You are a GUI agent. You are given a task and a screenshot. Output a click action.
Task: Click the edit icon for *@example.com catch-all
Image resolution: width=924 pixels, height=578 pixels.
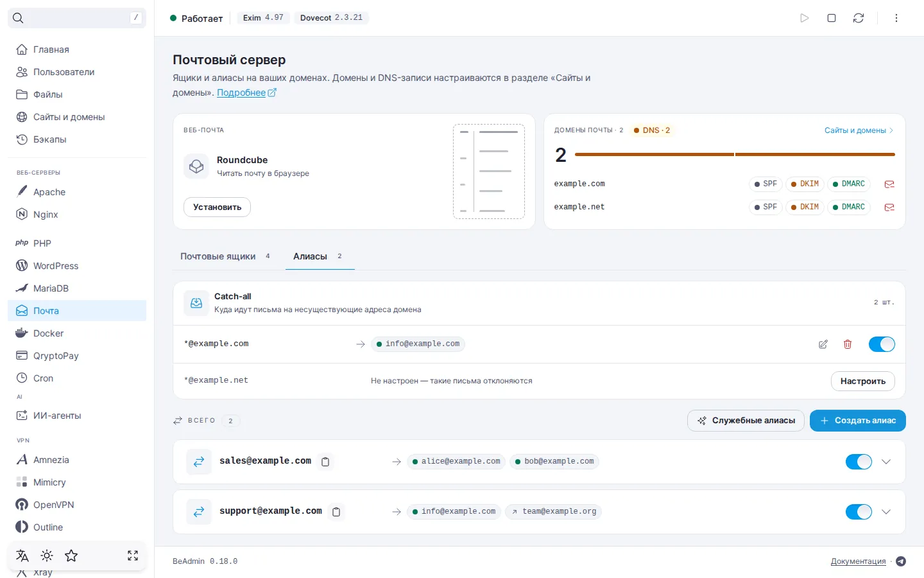823,344
